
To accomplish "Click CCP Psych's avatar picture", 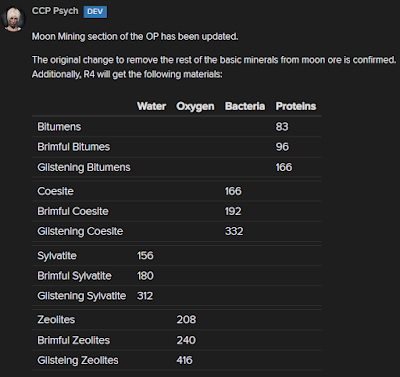I will point(13,19).
